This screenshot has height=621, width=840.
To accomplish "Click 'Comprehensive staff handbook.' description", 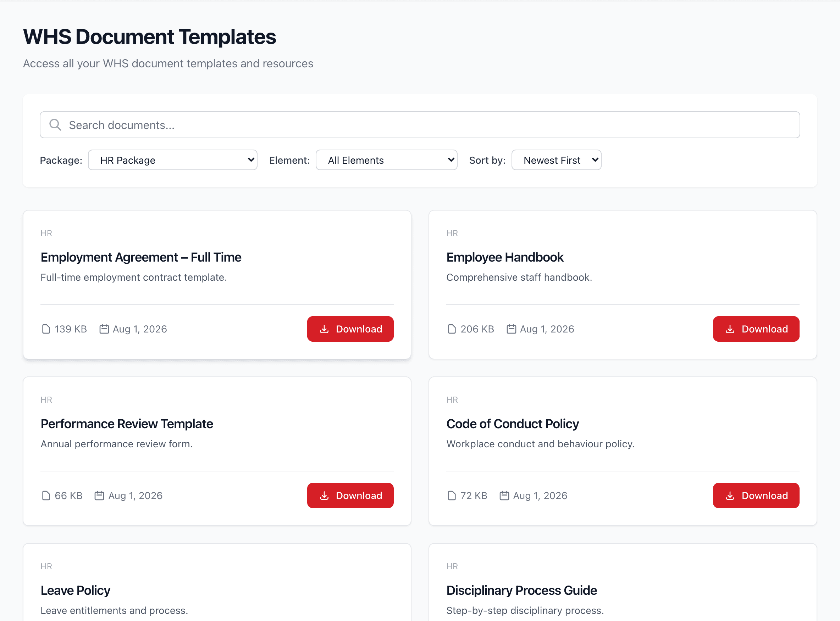I will (519, 278).
